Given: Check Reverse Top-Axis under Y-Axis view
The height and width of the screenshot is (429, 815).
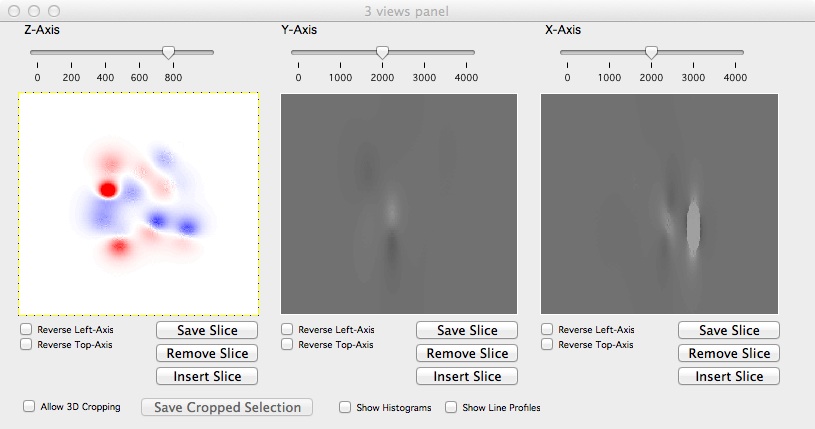Looking at the screenshot, I should [x=288, y=345].
